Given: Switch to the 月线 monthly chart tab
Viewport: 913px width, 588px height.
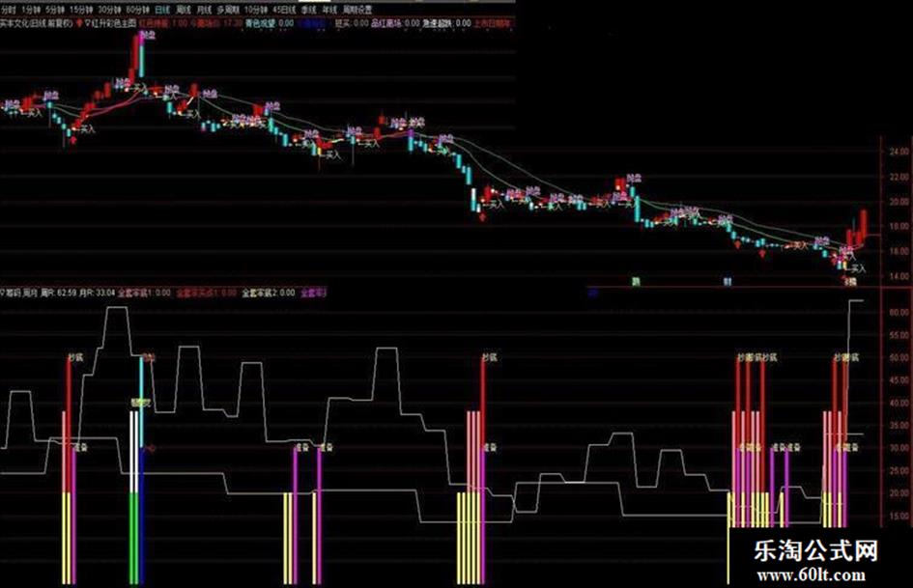Looking at the screenshot, I should coord(204,10).
